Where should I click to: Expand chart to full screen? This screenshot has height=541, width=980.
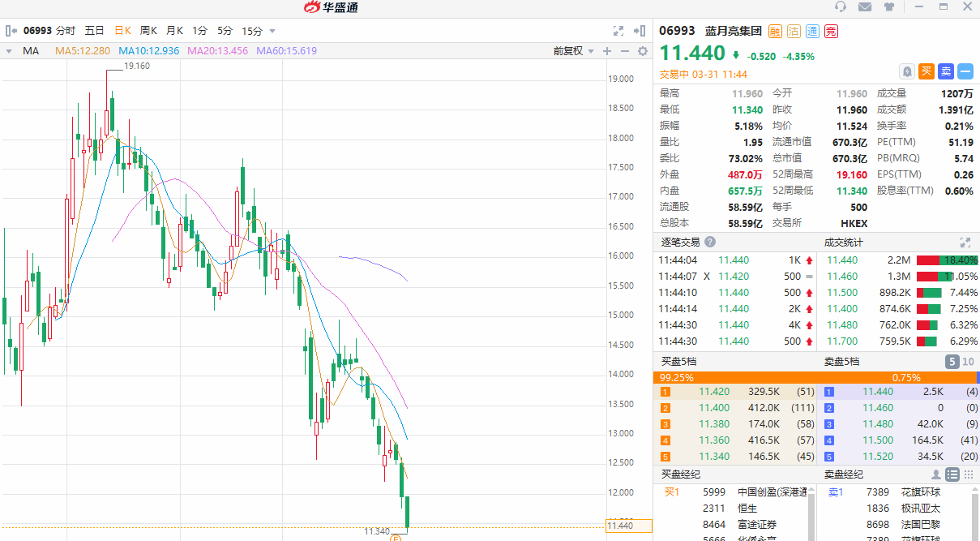tap(618, 31)
